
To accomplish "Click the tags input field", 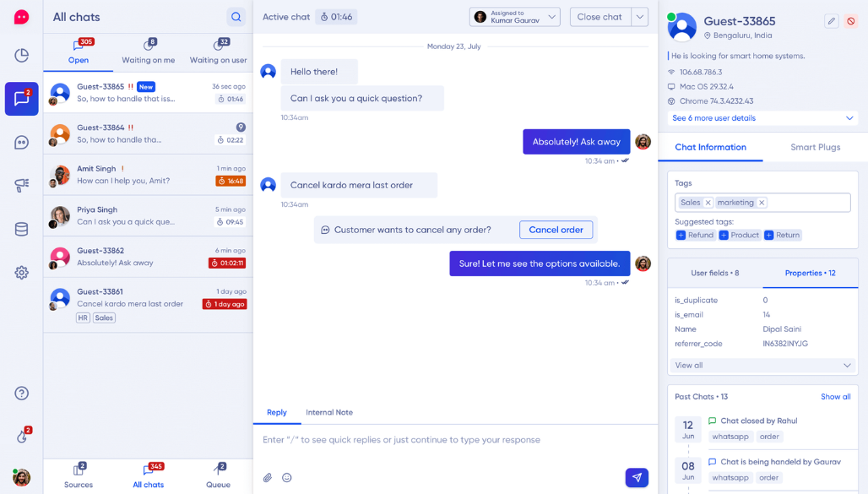I will tap(762, 203).
